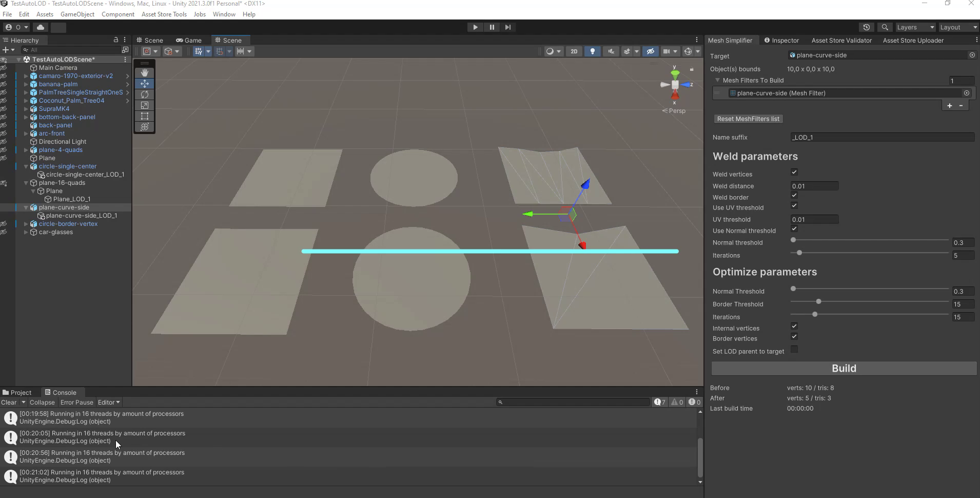This screenshot has width=980, height=498.
Task: Open the Hierarchy create plus button
Action: pyautogui.click(x=8, y=50)
